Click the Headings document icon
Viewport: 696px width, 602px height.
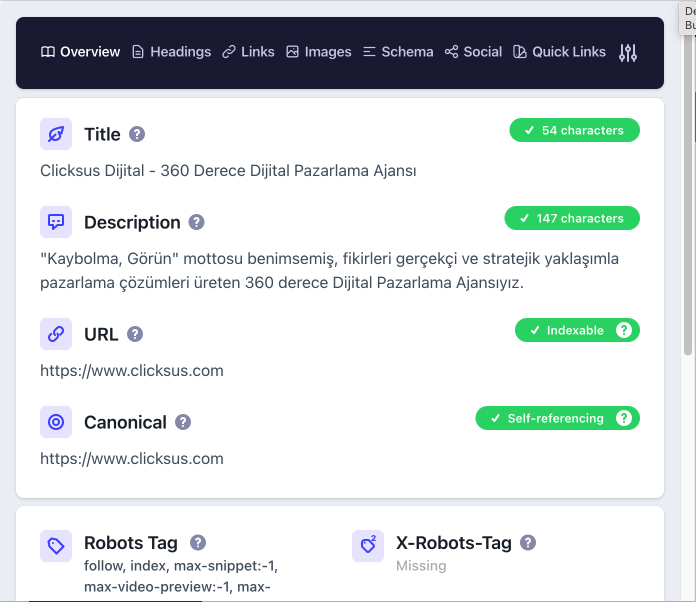[138, 52]
